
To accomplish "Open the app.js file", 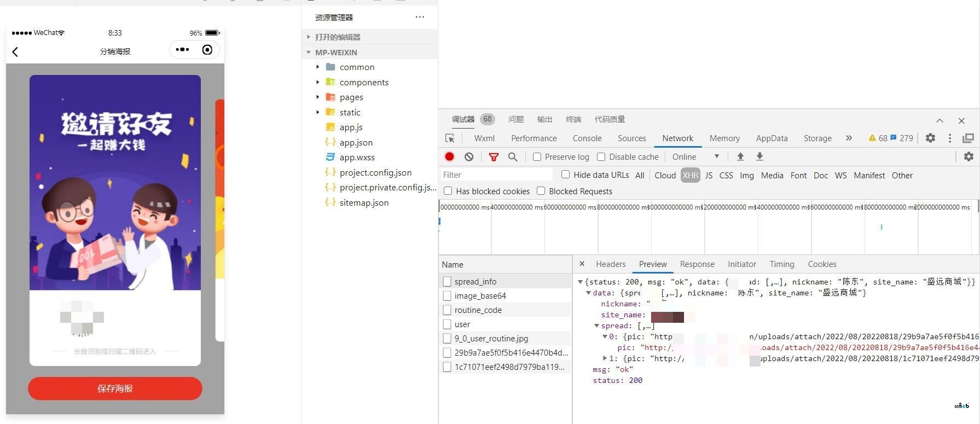I will 351,127.
